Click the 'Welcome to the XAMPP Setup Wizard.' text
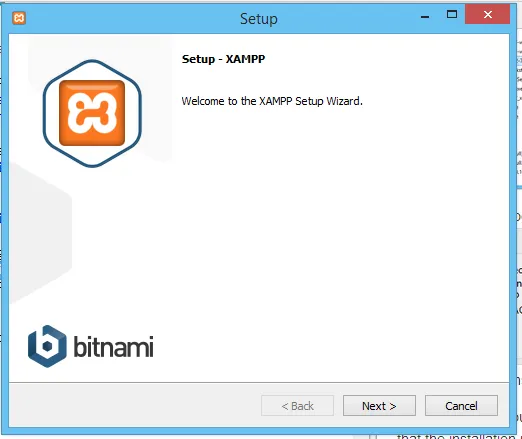The image size is (522, 439). click(272, 101)
